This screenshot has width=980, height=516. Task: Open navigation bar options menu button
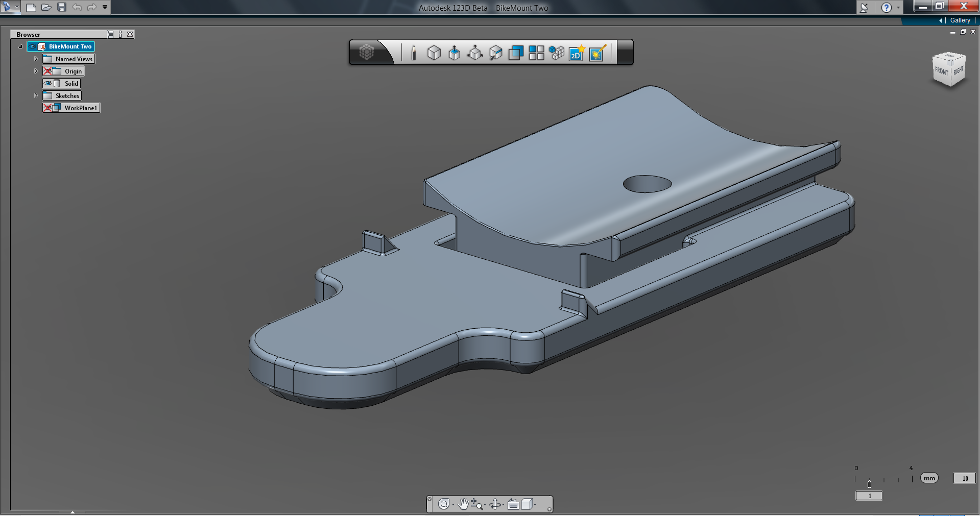[x=549, y=509]
